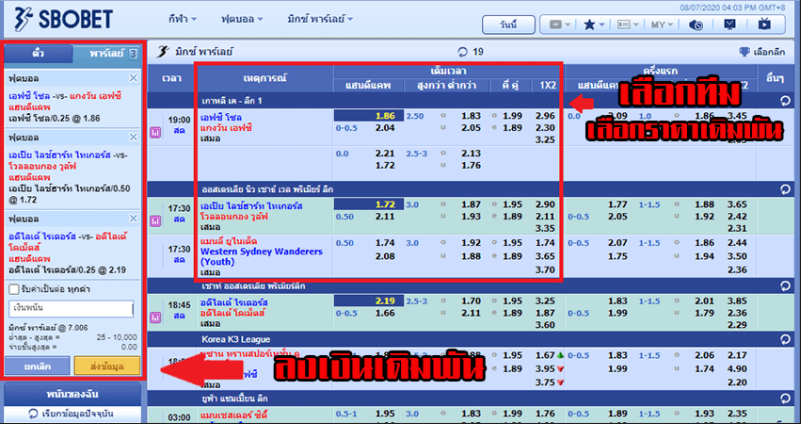Viewport: 801px width, 424px height.
Task: Open the กีฬา sports dropdown menu
Action: pyautogui.click(x=182, y=19)
